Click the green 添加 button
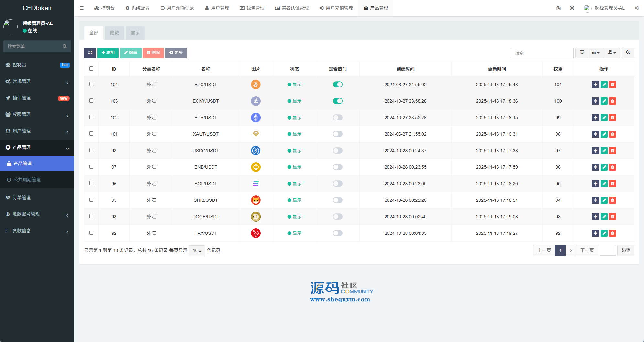Screen dimensions: 644x342 [108, 53]
